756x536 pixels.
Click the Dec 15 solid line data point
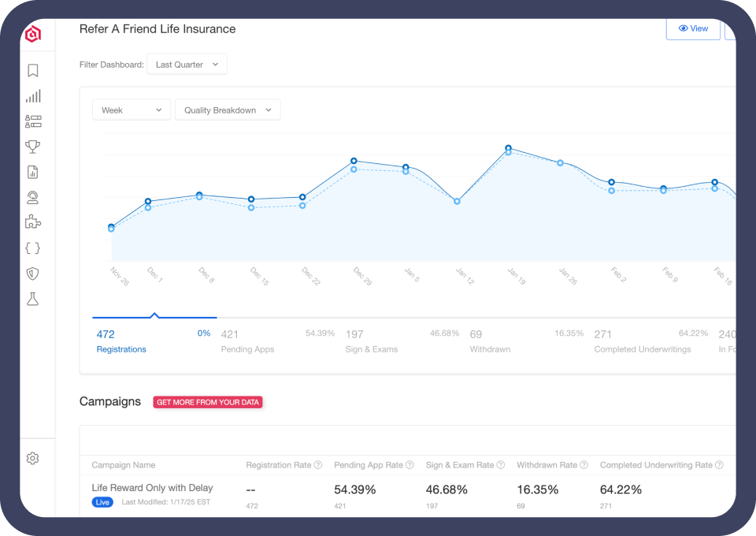[250, 199]
